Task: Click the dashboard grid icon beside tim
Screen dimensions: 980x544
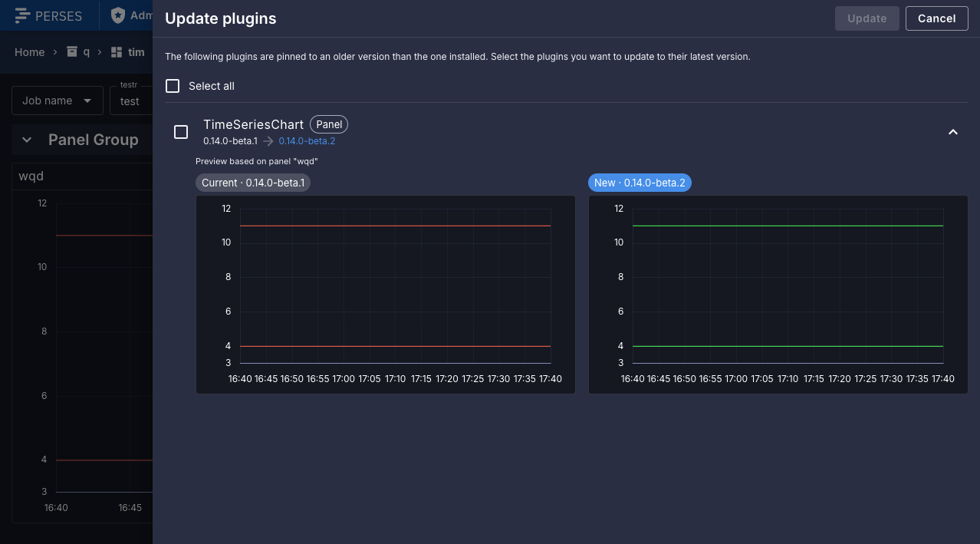Action: 117,52
